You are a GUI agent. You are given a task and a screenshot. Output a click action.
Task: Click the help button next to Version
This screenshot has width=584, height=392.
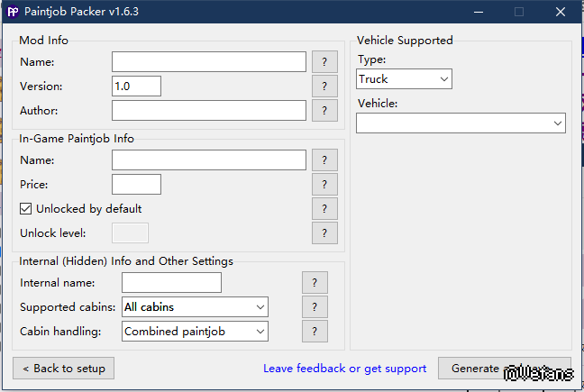tap(324, 87)
